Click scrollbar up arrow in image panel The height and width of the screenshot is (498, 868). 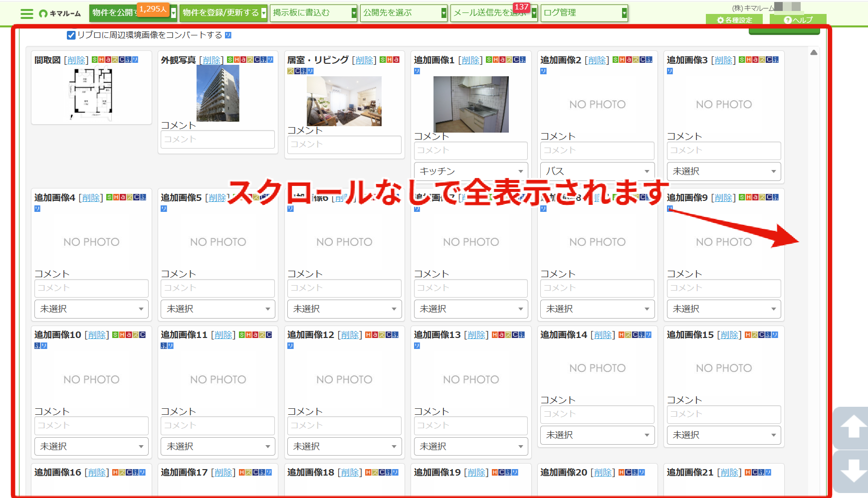814,52
